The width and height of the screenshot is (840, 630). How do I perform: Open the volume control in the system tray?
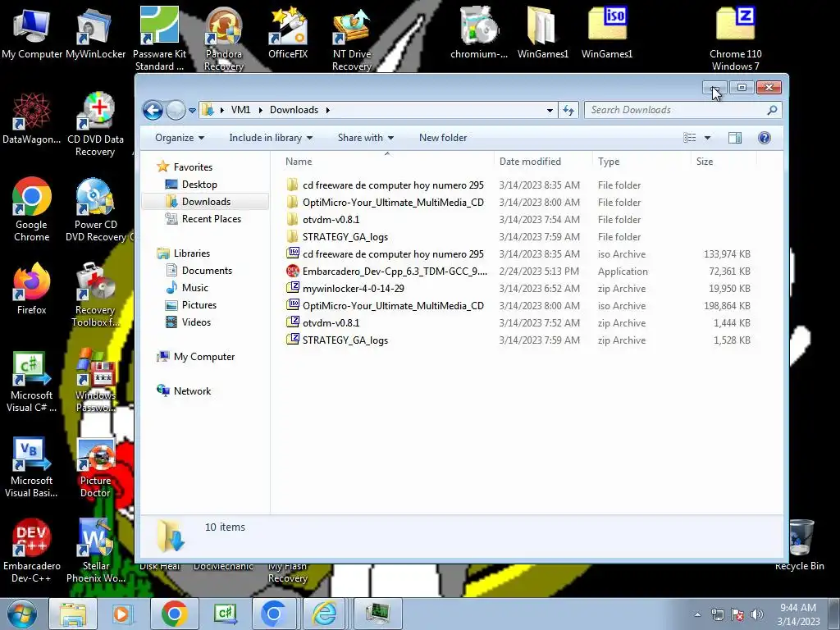[x=757, y=614]
